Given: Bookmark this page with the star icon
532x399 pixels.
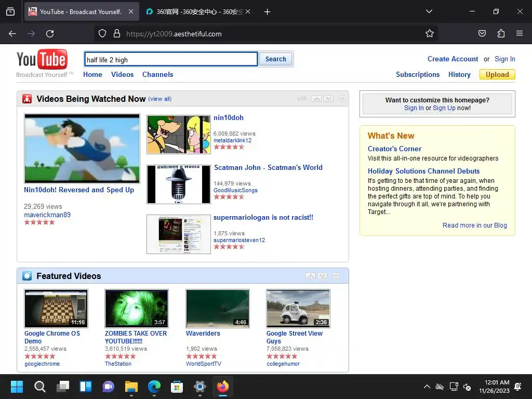Looking at the screenshot, I should click(x=430, y=34).
